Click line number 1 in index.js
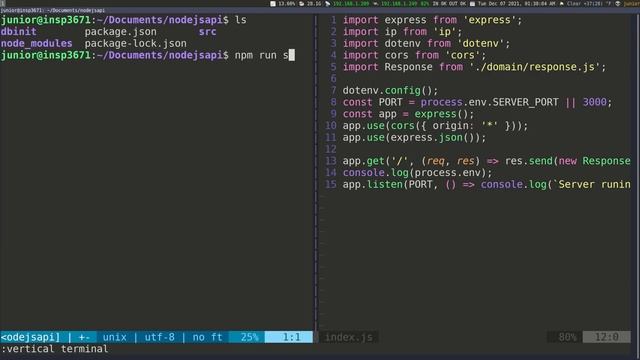 click(x=333, y=20)
